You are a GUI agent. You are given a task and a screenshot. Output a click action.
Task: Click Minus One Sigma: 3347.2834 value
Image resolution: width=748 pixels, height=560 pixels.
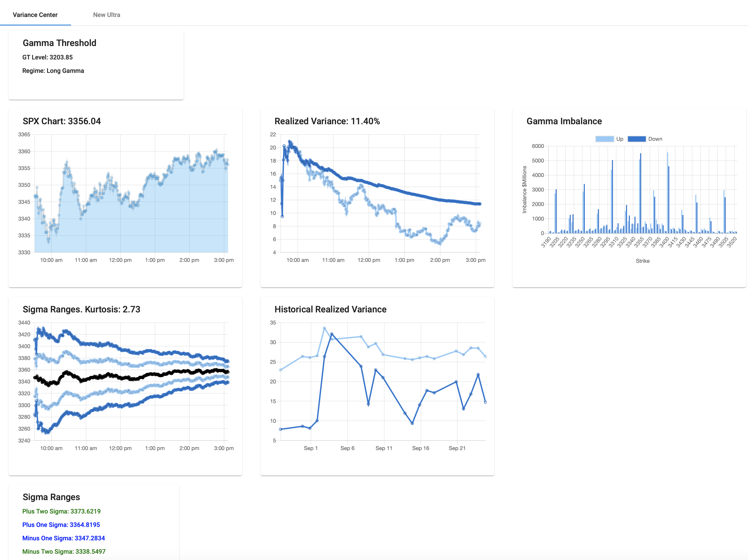pyautogui.click(x=64, y=538)
